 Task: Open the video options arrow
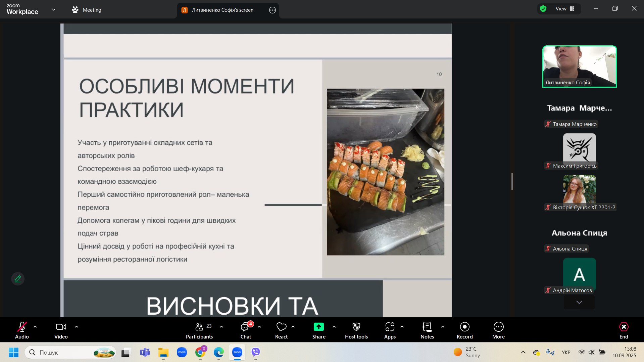[77, 327]
